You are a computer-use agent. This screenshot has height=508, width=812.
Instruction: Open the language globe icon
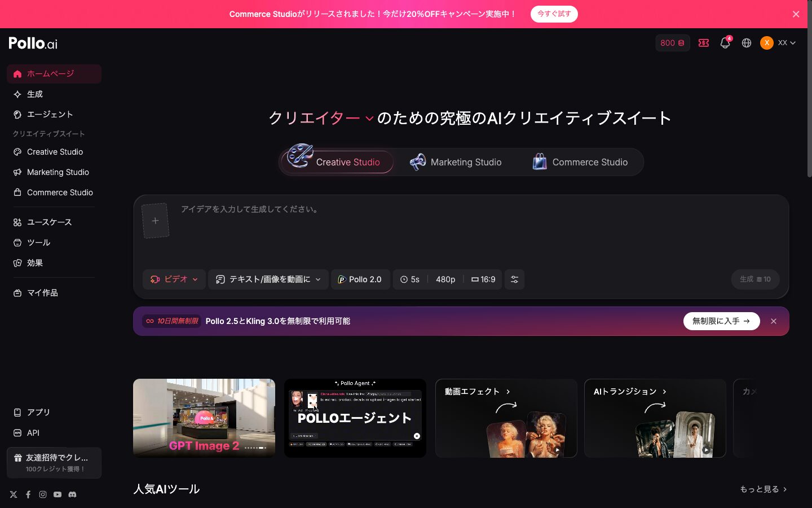[747, 43]
